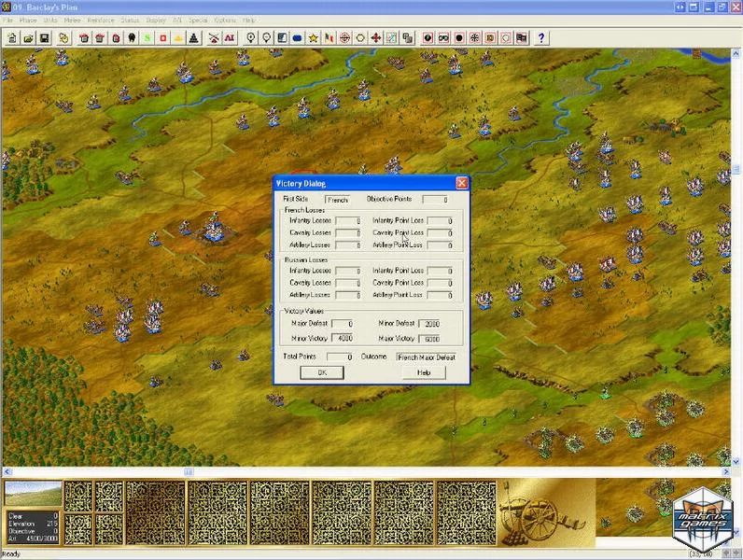This screenshot has height=560, width=743.
Task: Click the yellow star objectives icon
Action: pos(314,38)
